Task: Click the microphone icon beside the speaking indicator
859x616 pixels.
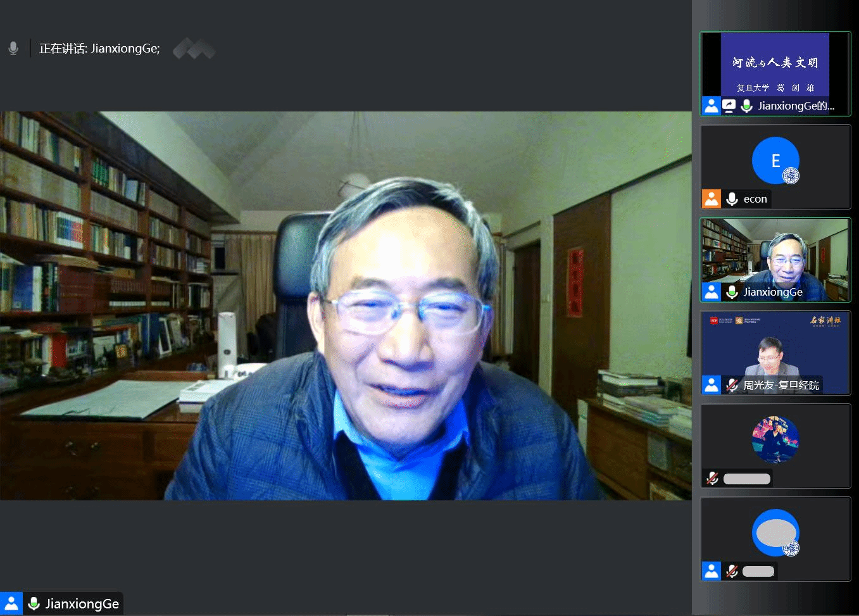Action: (x=13, y=48)
